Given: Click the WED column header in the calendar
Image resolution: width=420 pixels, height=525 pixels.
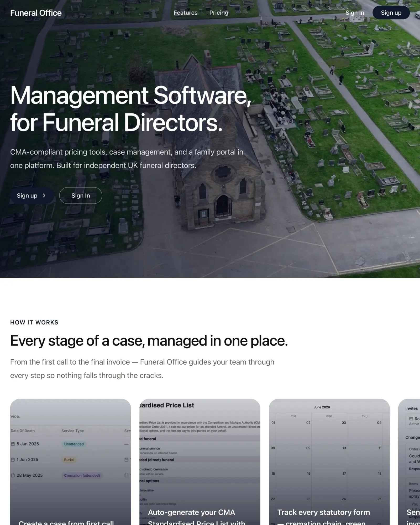Looking at the screenshot, I should click(x=329, y=416).
